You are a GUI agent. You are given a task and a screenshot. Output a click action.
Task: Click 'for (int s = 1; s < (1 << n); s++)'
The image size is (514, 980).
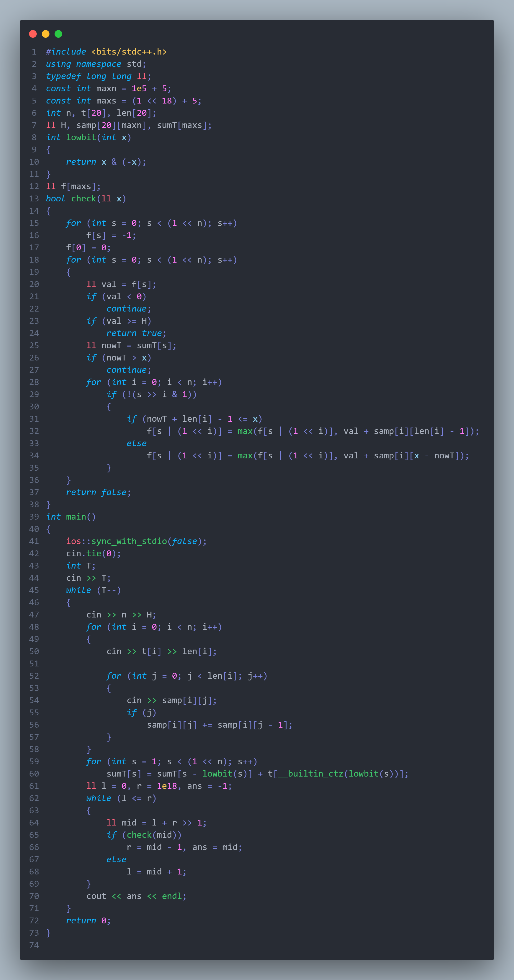(x=172, y=762)
